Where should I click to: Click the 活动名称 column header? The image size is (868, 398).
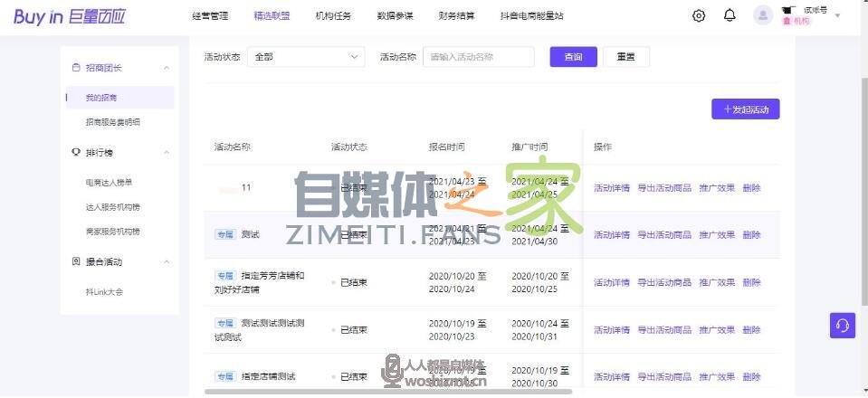233,147
